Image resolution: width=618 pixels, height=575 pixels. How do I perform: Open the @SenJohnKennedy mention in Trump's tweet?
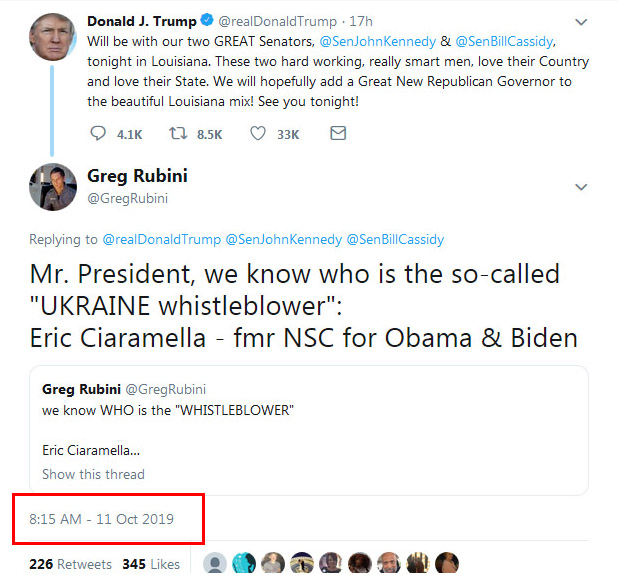coord(377,42)
